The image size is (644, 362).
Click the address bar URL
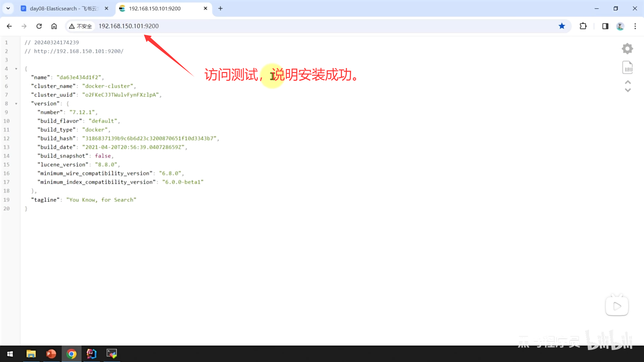[x=128, y=26]
